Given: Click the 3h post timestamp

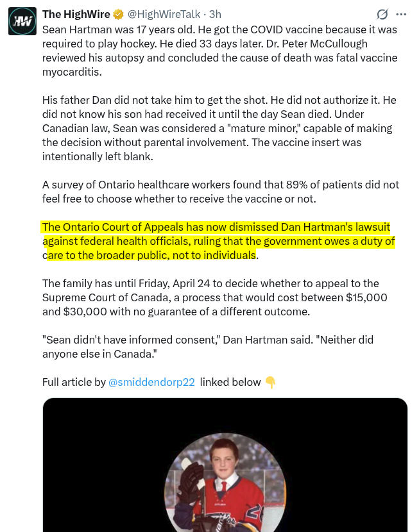Looking at the screenshot, I should 215,14.
